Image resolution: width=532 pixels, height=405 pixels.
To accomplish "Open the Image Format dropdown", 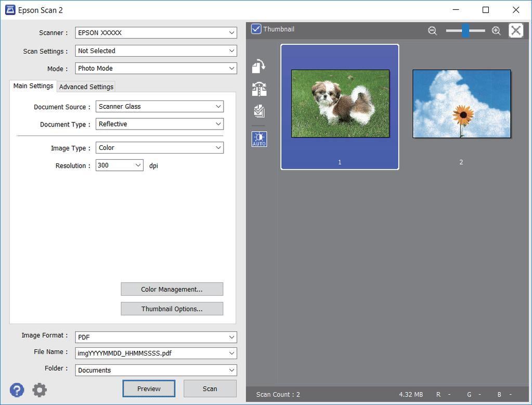I will click(x=155, y=337).
